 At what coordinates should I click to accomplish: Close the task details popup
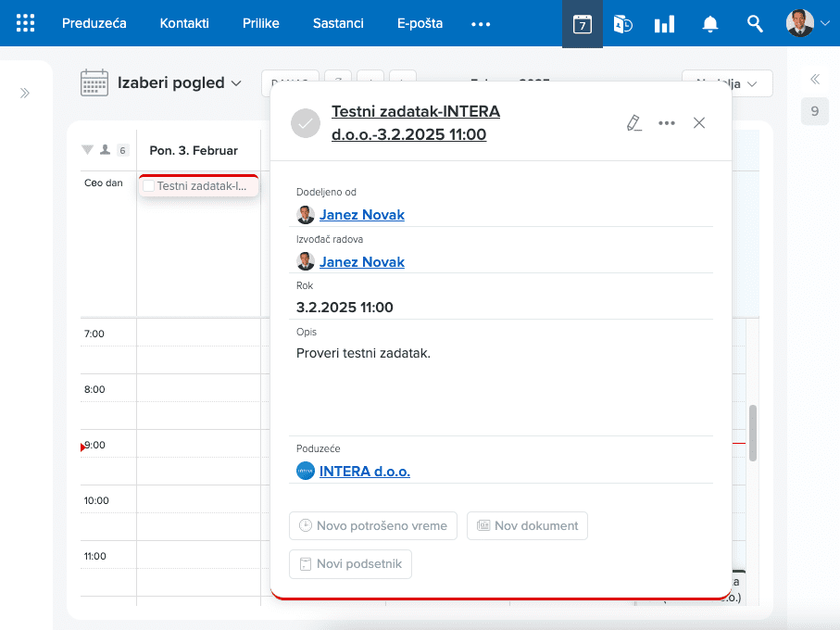pyautogui.click(x=699, y=122)
